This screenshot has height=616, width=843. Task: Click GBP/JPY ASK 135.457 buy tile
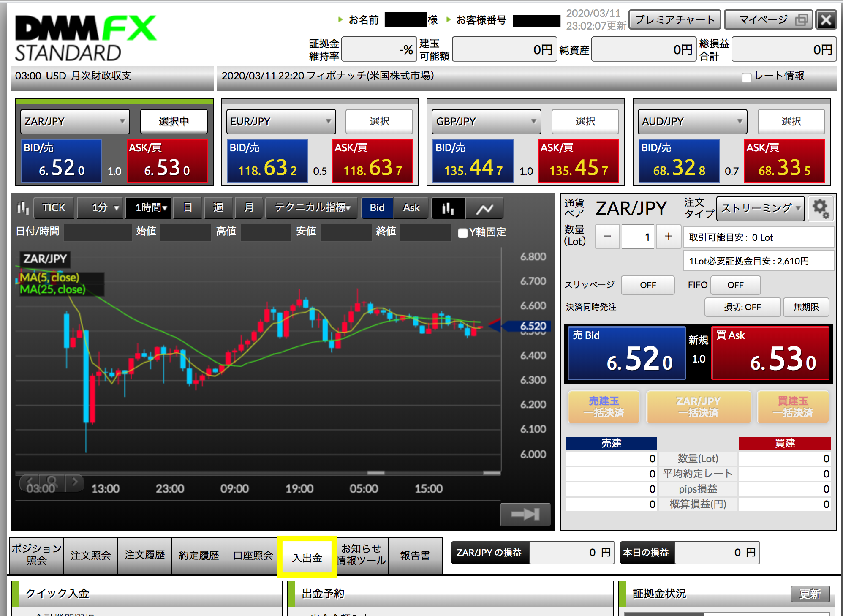click(x=578, y=161)
